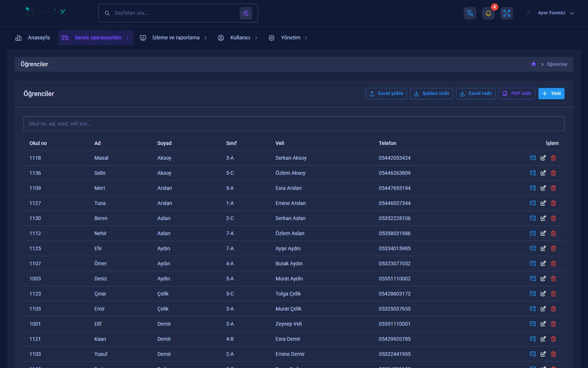Click Excel indir button
Viewport: 588px width, 368px height.
click(476, 93)
